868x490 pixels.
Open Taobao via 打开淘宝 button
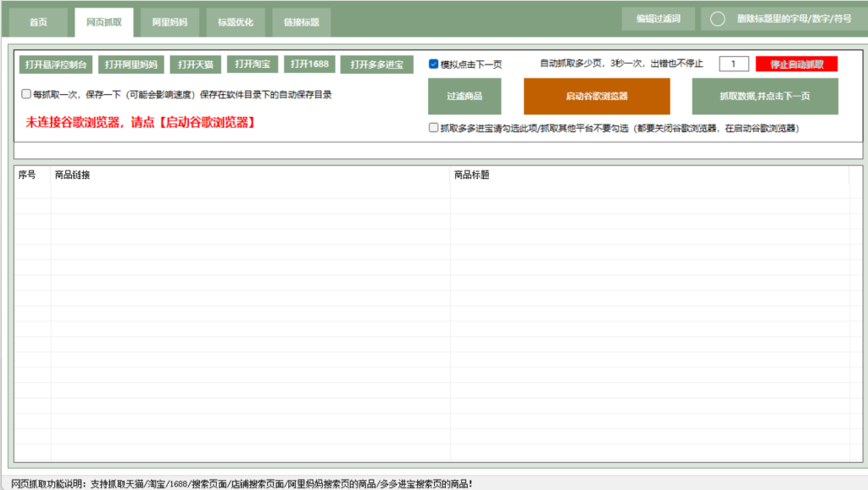(x=252, y=64)
